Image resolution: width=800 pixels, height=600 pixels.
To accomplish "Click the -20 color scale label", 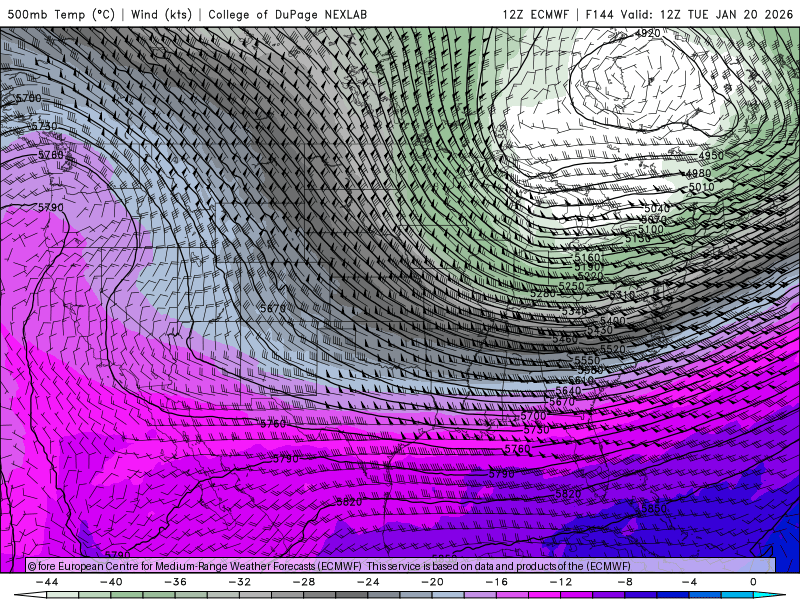I will (x=432, y=582).
